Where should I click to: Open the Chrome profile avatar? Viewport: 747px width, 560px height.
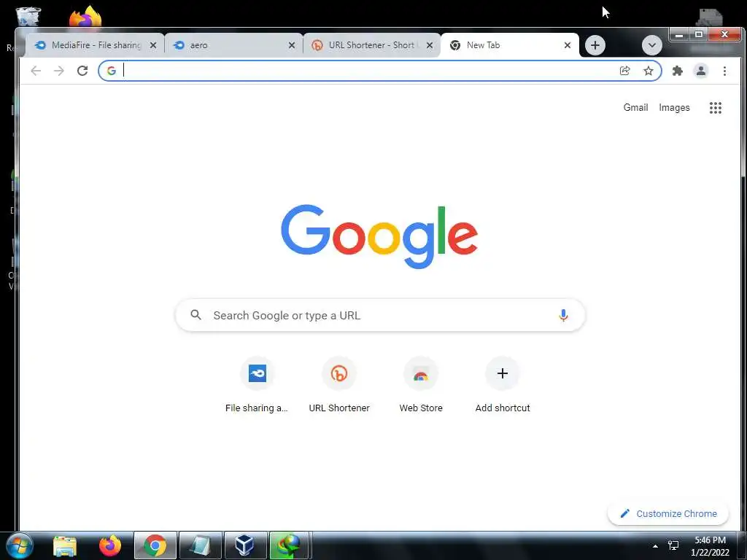pyautogui.click(x=701, y=71)
